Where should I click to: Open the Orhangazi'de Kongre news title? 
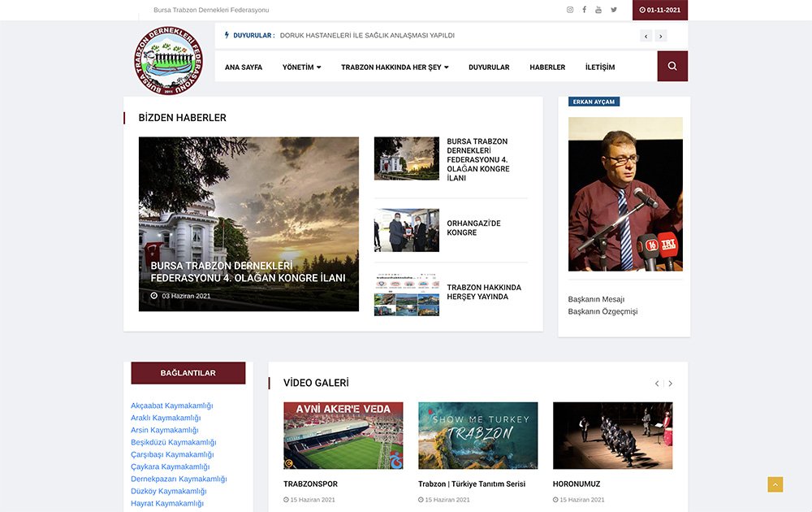coord(474,228)
